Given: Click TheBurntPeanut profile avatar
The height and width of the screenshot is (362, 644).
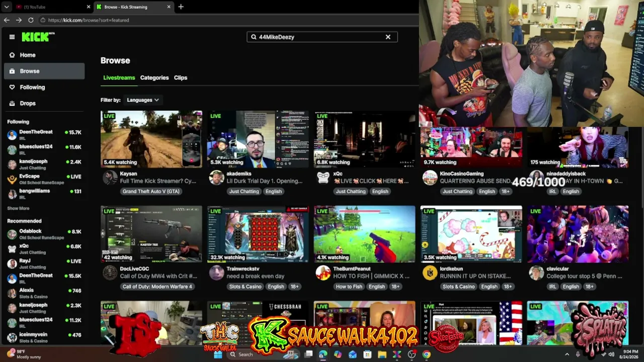Looking at the screenshot, I should [x=324, y=273].
